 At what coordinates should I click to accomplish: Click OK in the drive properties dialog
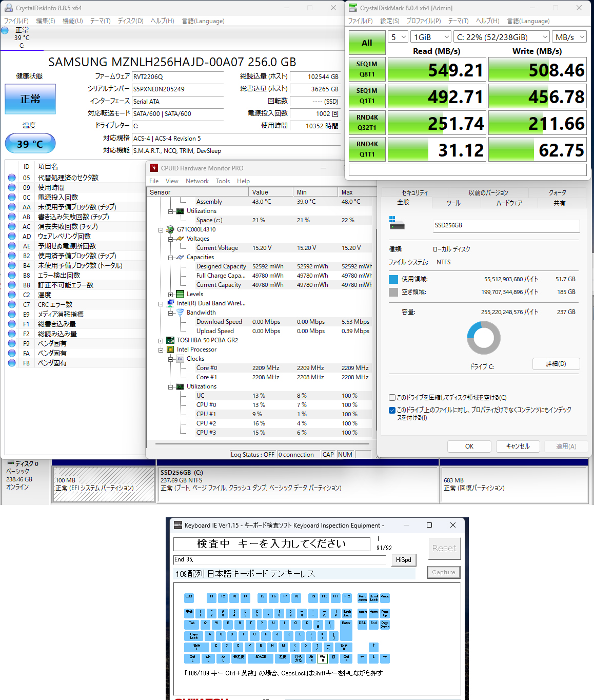tap(469, 446)
